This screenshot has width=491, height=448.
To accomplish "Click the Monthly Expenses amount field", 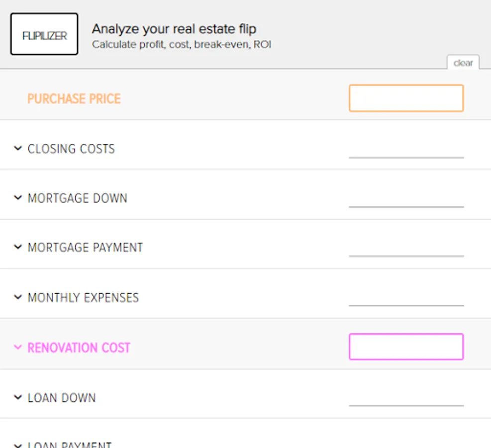I will [406, 297].
